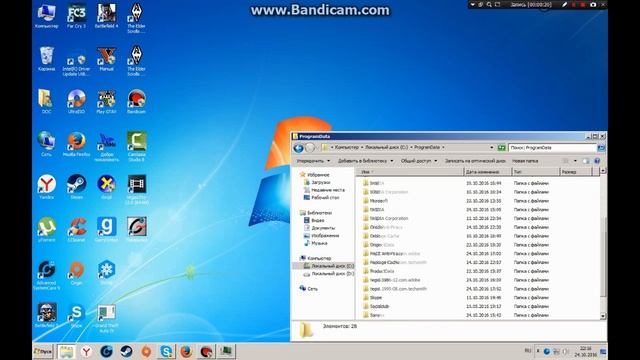Select the Yandex browser desktop shortcut
Image resolution: width=640 pixels, height=360 pixels.
pos(47,187)
